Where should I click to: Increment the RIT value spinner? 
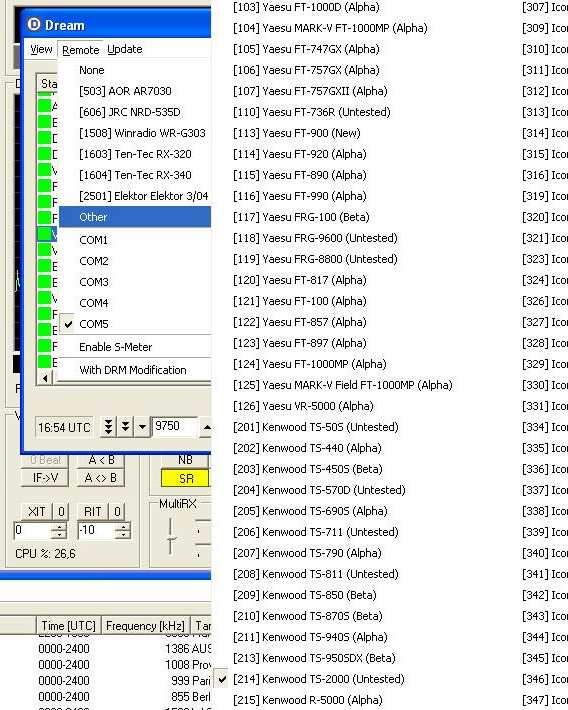tap(123, 526)
